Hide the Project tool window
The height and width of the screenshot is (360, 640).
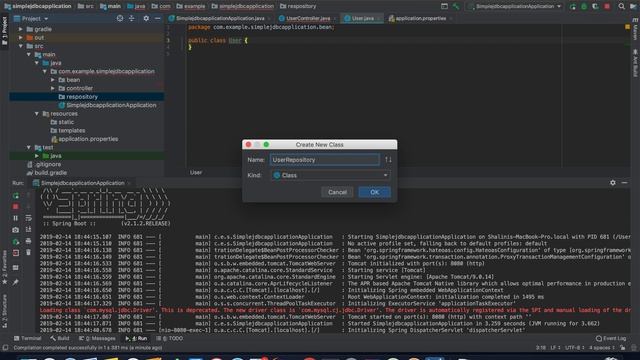click(x=158, y=18)
